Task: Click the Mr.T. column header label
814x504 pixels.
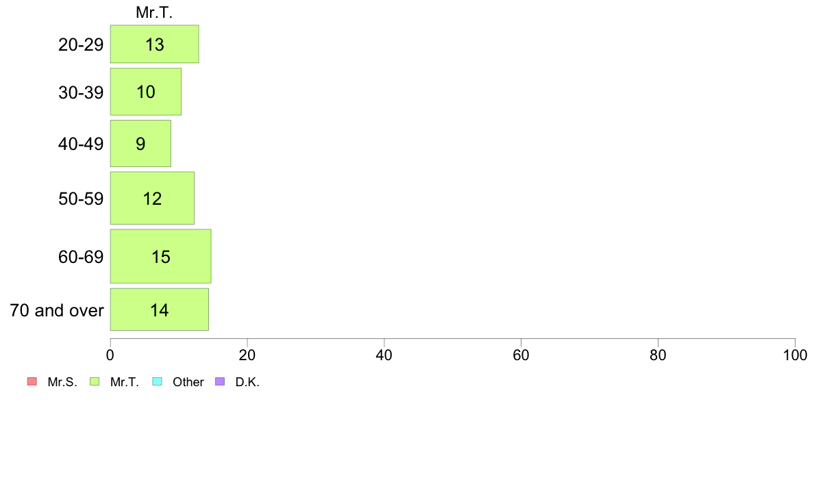Action: 154,12
